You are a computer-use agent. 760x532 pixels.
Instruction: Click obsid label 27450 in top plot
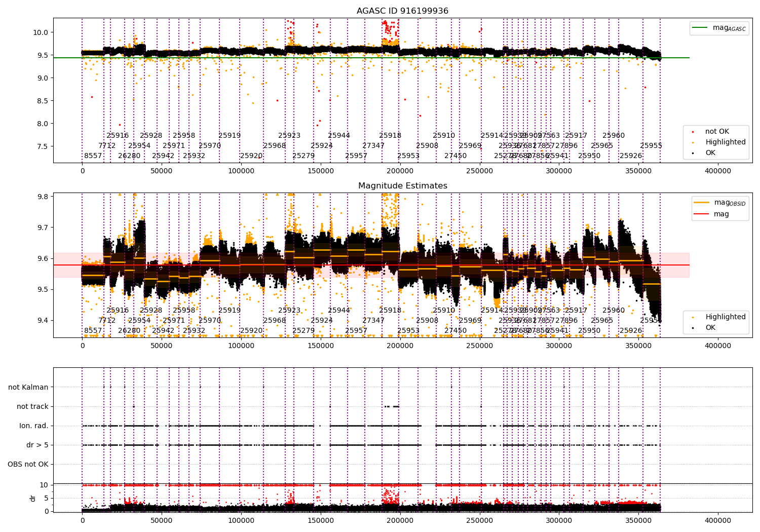coord(455,156)
